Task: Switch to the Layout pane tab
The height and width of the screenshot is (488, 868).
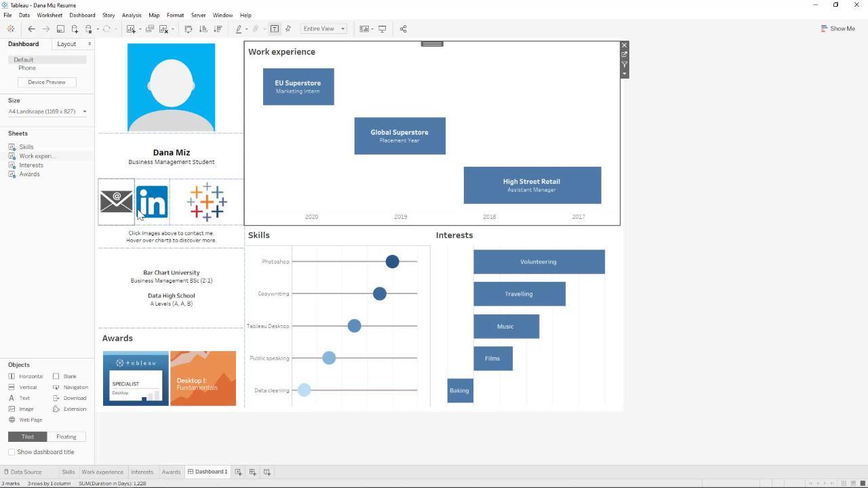Action: point(66,44)
